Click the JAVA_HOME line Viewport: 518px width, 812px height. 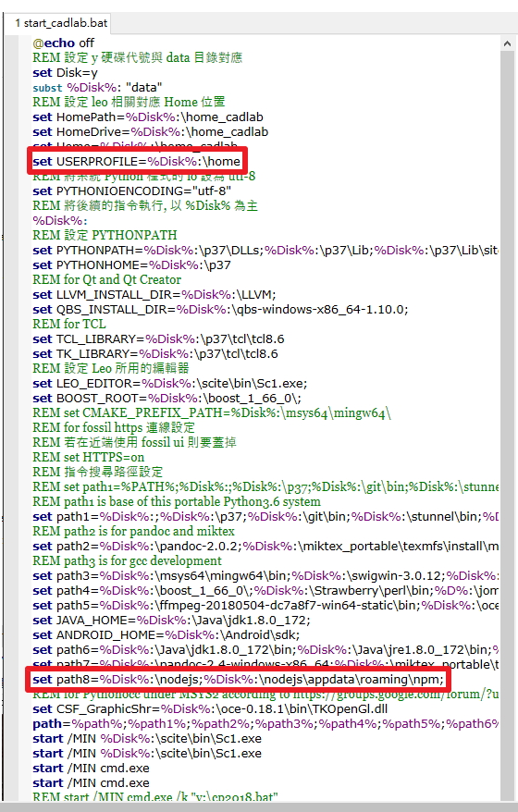click(171, 620)
